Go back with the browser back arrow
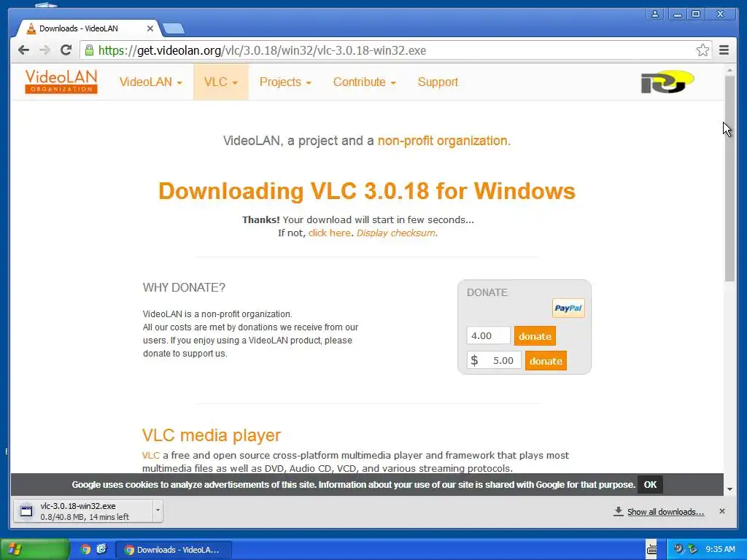This screenshot has height=560, width=747. (x=23, y=50)
